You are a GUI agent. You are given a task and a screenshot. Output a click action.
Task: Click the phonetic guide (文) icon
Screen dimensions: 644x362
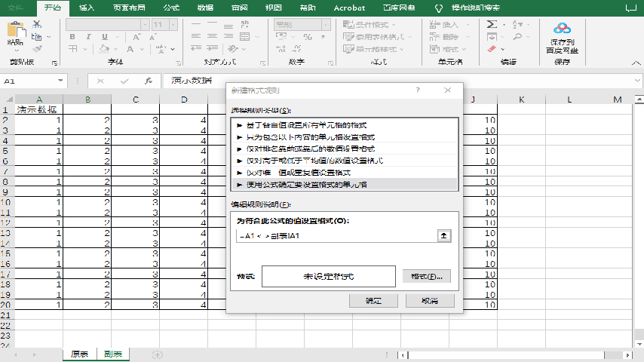(x=161, y=49)
